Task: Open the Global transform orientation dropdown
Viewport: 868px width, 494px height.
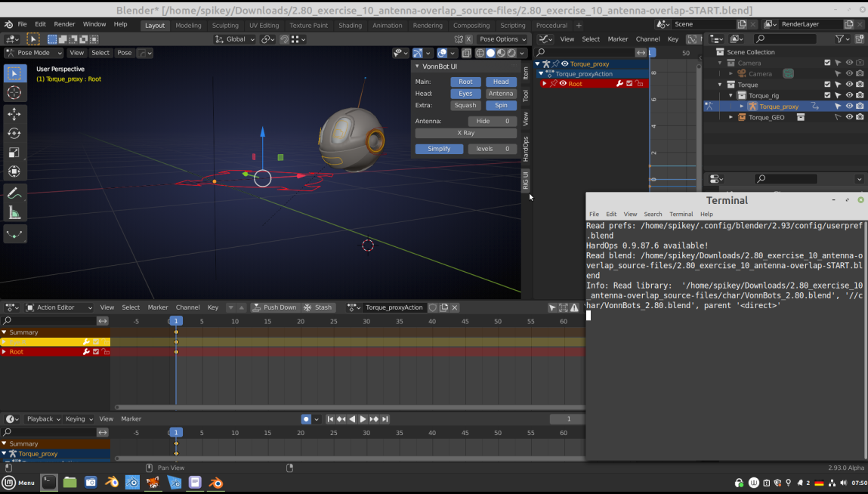Action: [x=235, y=39]
